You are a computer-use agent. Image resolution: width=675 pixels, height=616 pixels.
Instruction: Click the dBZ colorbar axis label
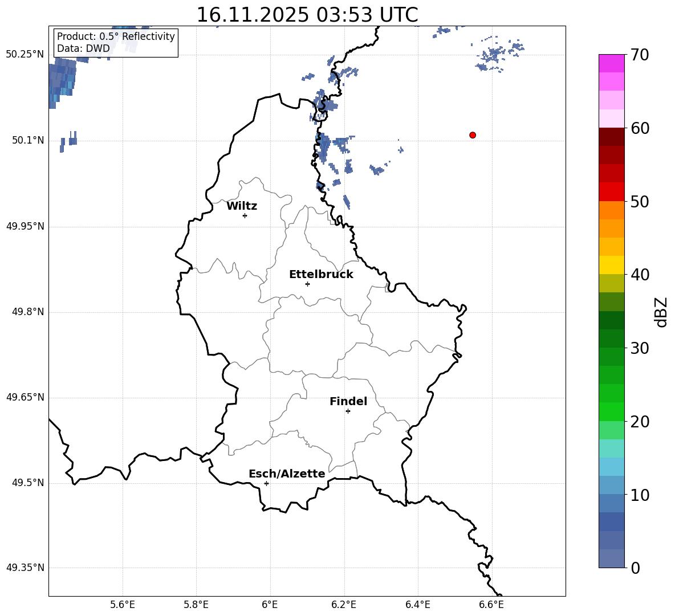pyautogui.click(x=662, y=312)
